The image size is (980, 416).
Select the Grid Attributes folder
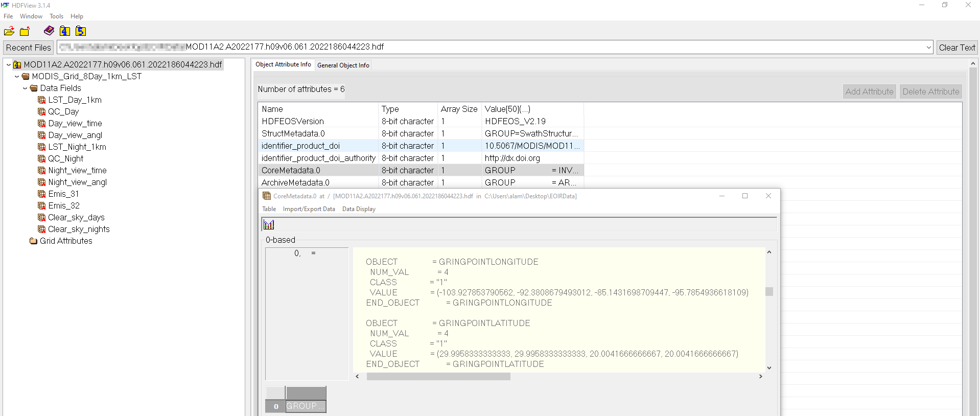click(x=66, y=241)
